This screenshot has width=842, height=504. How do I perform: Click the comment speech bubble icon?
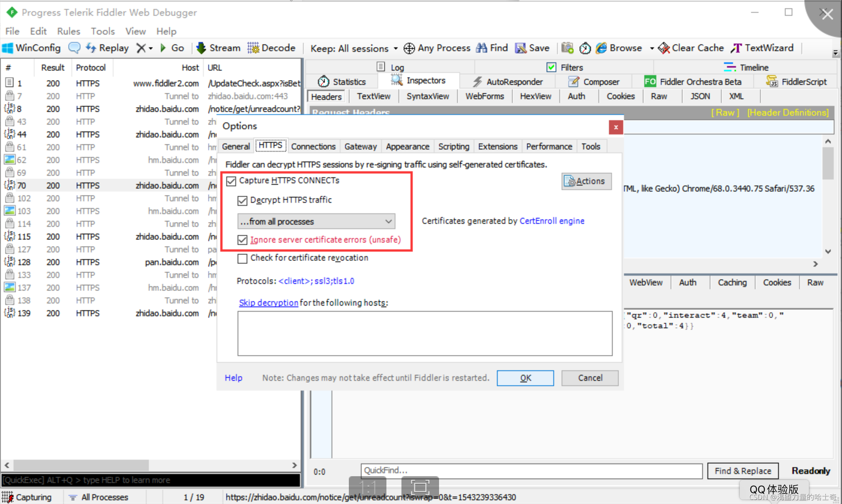point(74,48)
